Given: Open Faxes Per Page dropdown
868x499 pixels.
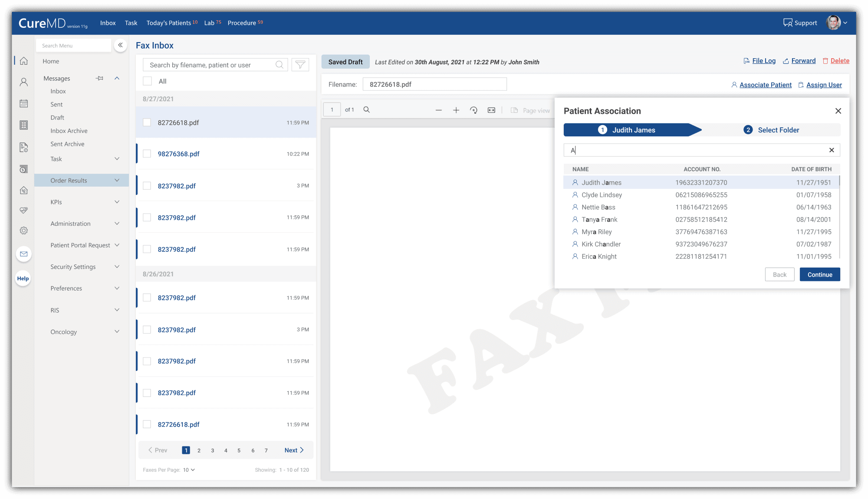Looking at the screenshot, I should coord(189,470).
